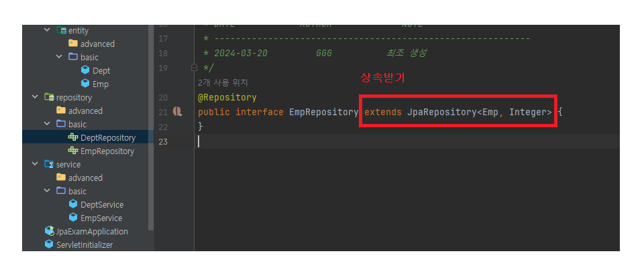644x278 pixels.
Task: Click the '2개 사용 위치' usages hint
Action: tap(223, 83)
